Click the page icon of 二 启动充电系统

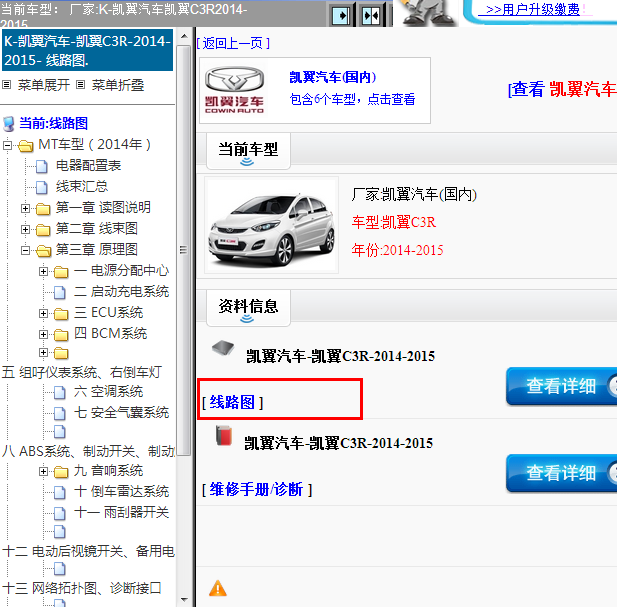pos(59,292)
